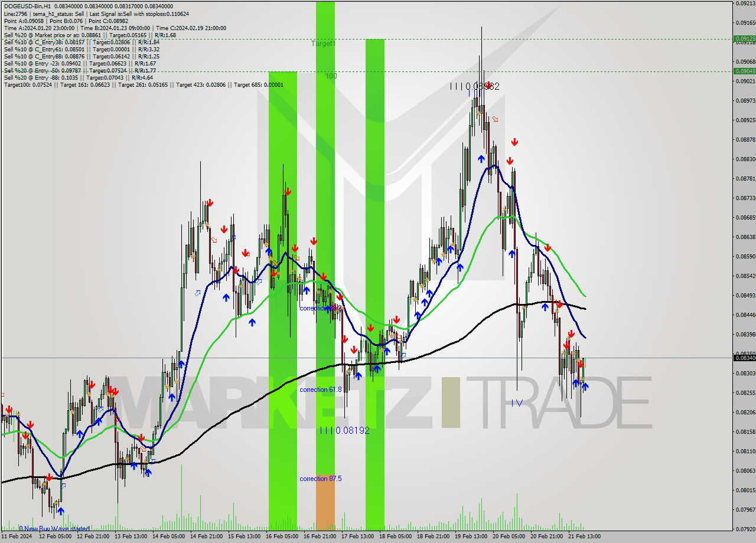The height and width of the screenshot is (543, 756).
Task: Click price axis value 0.08255
Action: (746, 392)
